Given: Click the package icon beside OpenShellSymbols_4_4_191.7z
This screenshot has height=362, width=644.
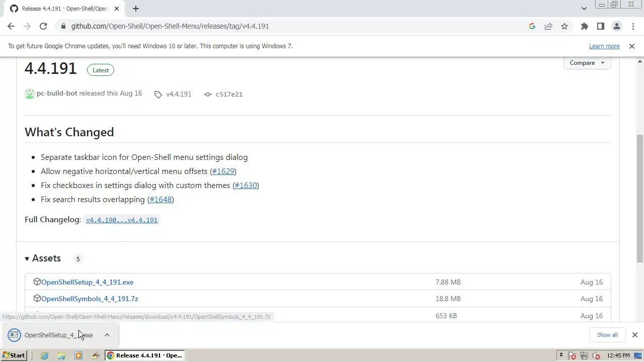Looking at the screenshot, I should 37,298.
